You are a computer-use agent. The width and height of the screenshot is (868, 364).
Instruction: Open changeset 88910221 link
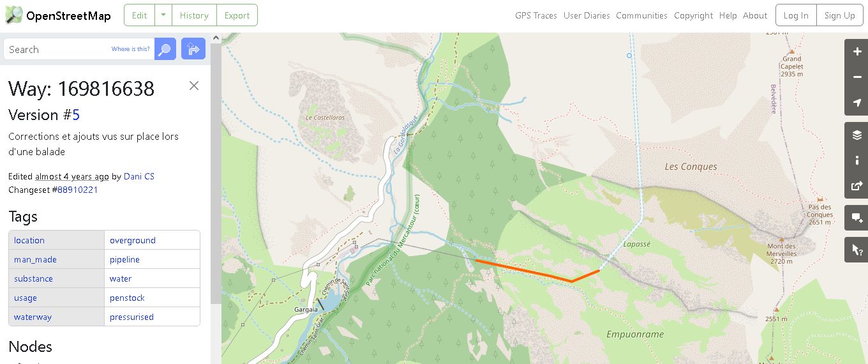[78, 190]
